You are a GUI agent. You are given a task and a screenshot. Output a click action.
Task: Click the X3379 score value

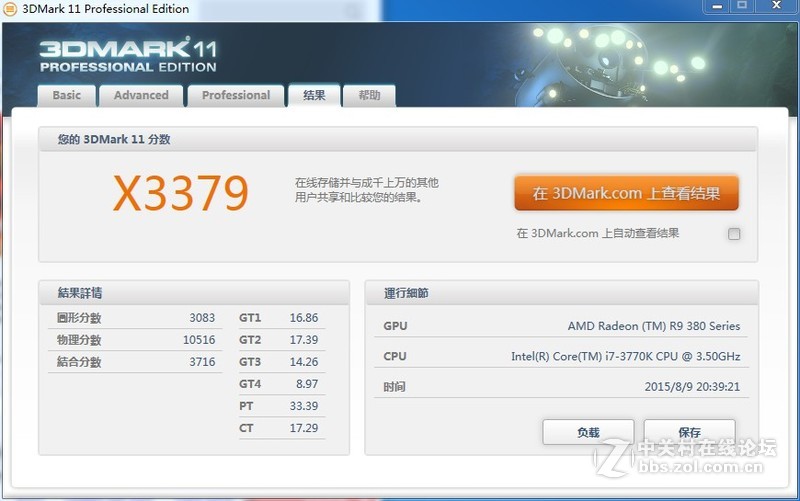point(181,193)
